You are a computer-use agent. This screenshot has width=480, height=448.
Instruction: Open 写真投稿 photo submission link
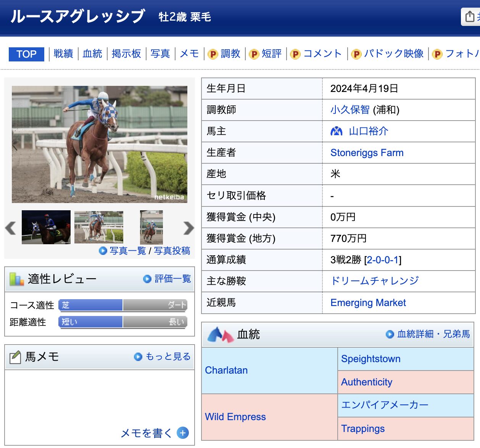click(x=172, y=251)
